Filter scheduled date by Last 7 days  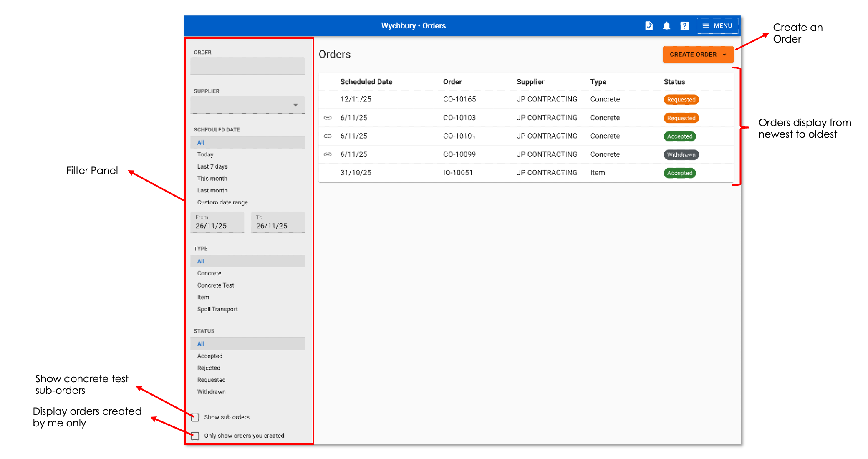click(212, 166)
